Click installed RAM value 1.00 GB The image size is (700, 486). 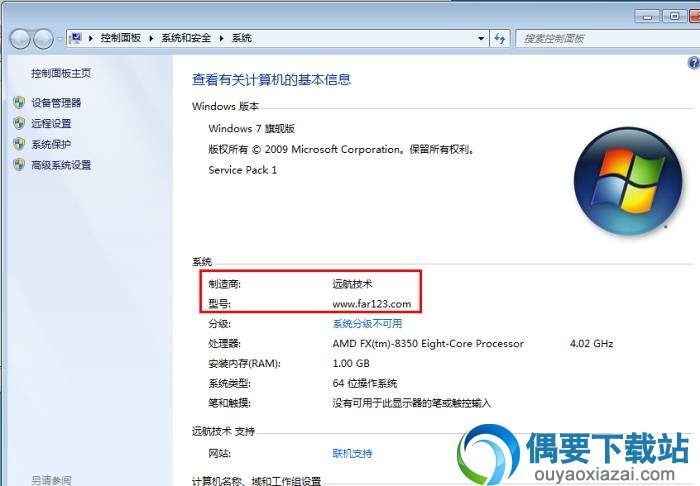pyautogui.click(x=351, y=363)
